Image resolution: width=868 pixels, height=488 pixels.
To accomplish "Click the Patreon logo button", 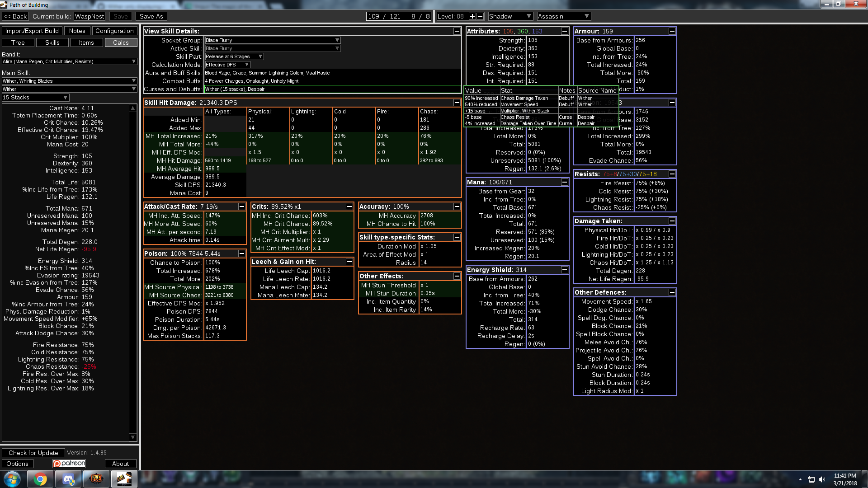I will [69, 464].
